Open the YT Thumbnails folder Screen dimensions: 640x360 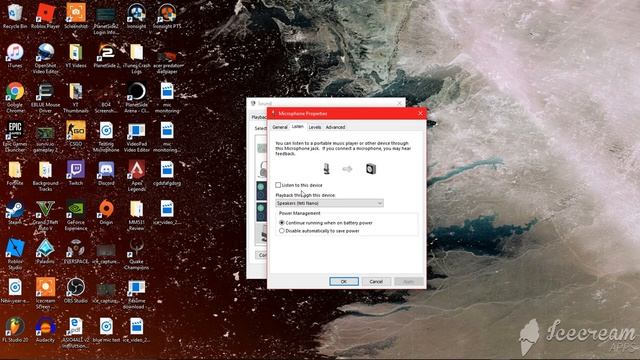click(x=76, y=98)
